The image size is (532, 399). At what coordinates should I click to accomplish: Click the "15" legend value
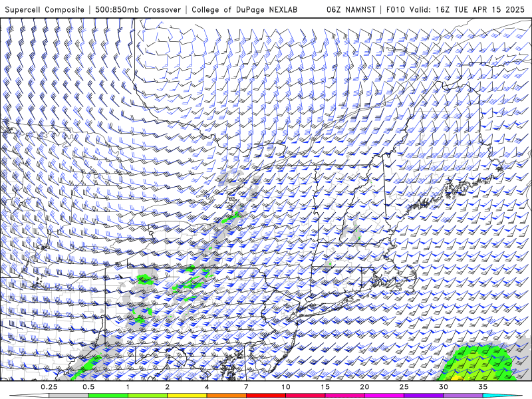[325, 387]
